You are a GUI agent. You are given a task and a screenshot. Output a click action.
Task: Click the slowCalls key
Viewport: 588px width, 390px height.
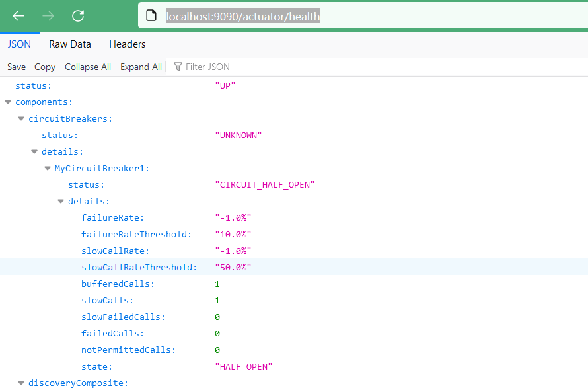(107, 300)
